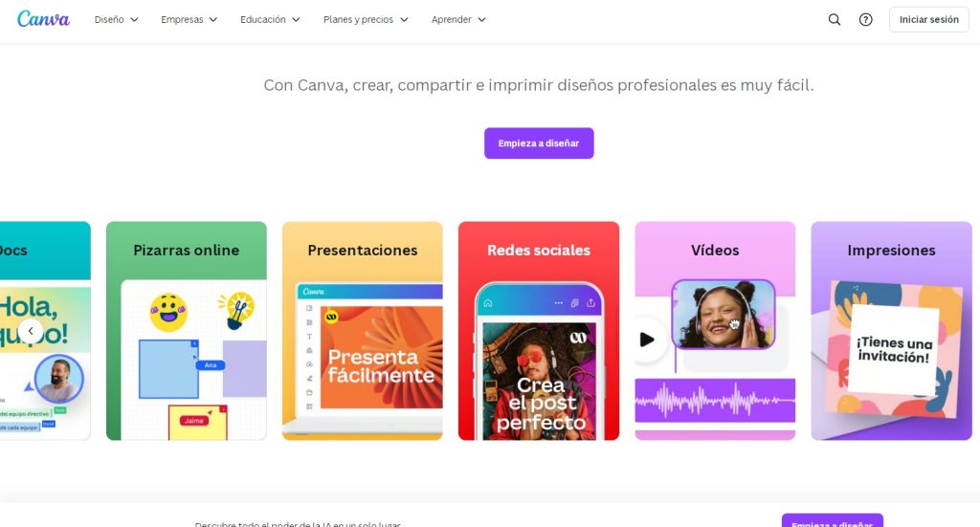Play the Vídeos card preview button
The image size is (980, 527).
[648, 340]
